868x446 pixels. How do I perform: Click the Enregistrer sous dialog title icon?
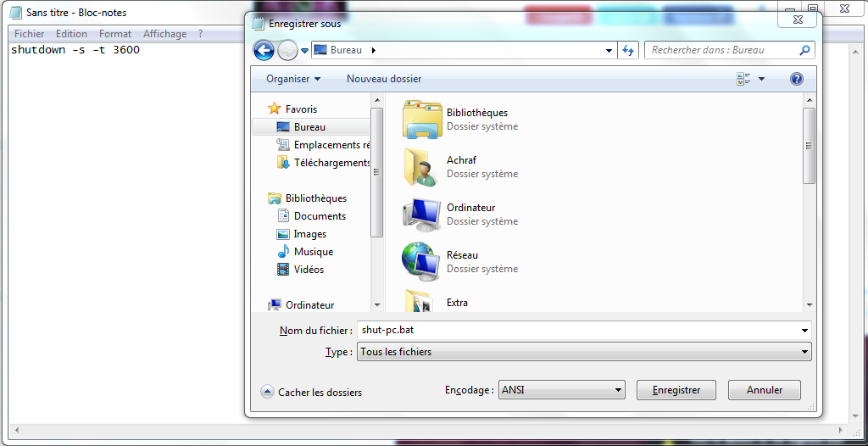pos(258,23)
